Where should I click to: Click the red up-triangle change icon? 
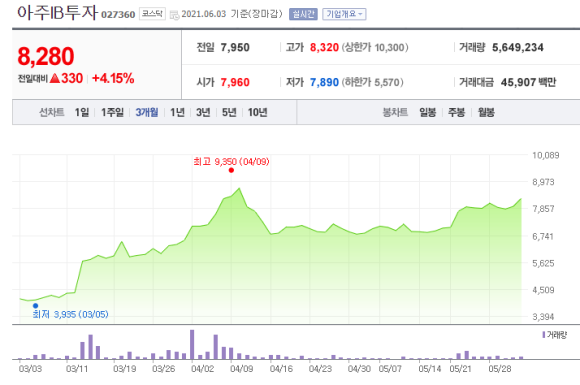pos(55,78)
